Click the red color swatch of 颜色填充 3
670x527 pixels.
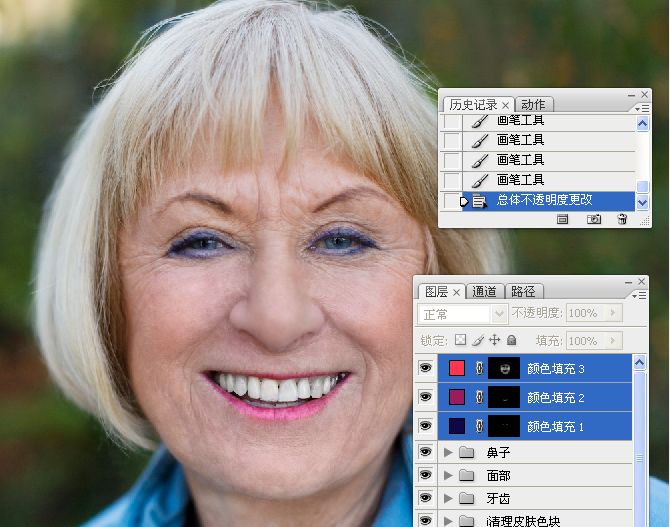457,368
